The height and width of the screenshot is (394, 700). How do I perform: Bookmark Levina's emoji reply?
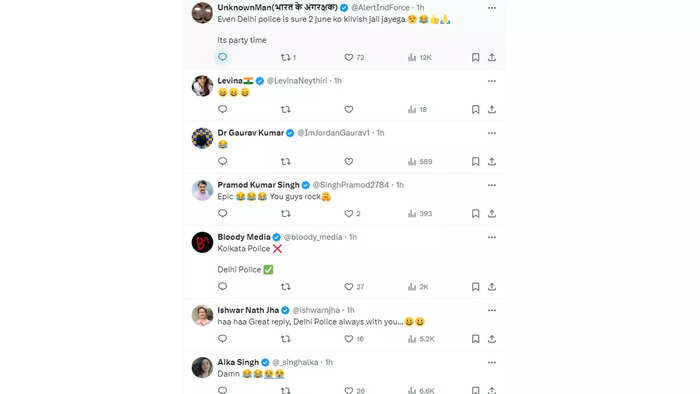[x=475, y=109]
